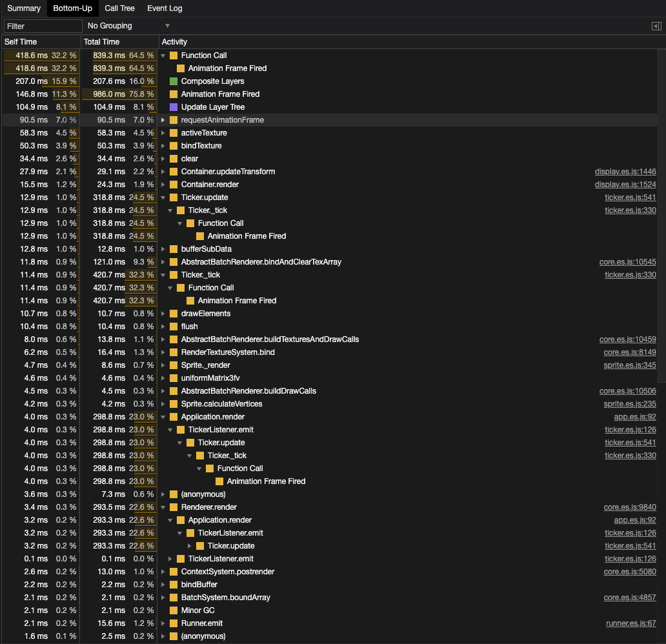Viewport: 666px width, 644px height.
Task: Select the BatchSystem.boundArray row
Action: [x=329, y=598]
